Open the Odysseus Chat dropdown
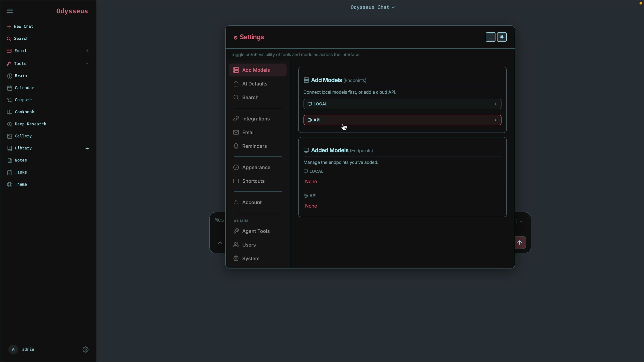 (373, 7)
